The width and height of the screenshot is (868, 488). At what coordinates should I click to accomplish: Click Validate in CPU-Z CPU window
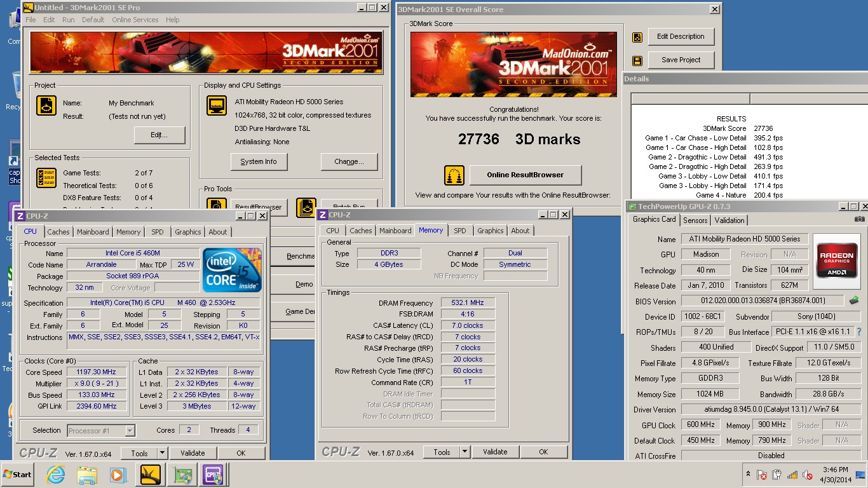193,453
